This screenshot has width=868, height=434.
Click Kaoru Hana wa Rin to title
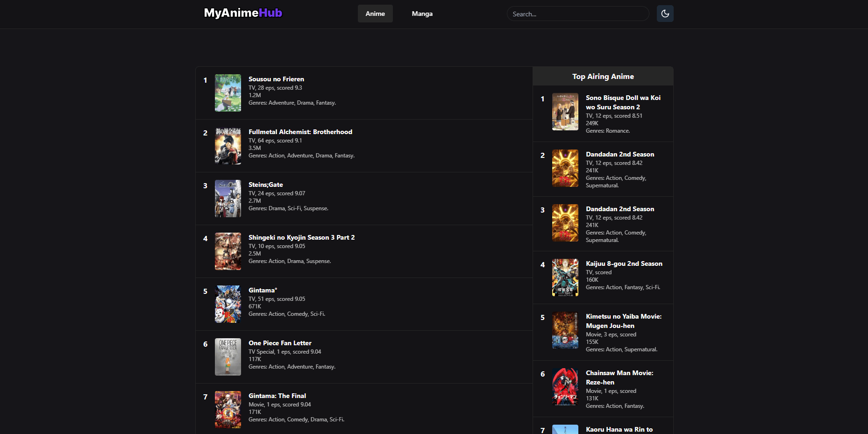[x=619, y=429]
